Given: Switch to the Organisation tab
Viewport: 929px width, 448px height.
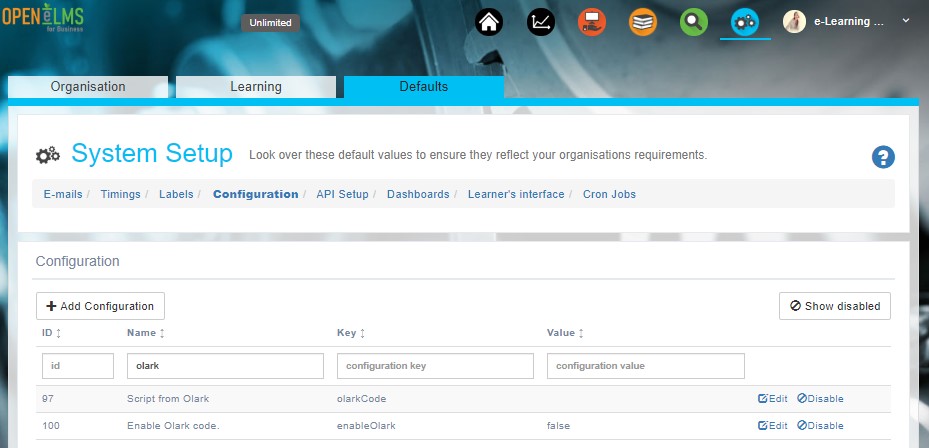Looking at the screenshot, I should (x=88, y=87).
